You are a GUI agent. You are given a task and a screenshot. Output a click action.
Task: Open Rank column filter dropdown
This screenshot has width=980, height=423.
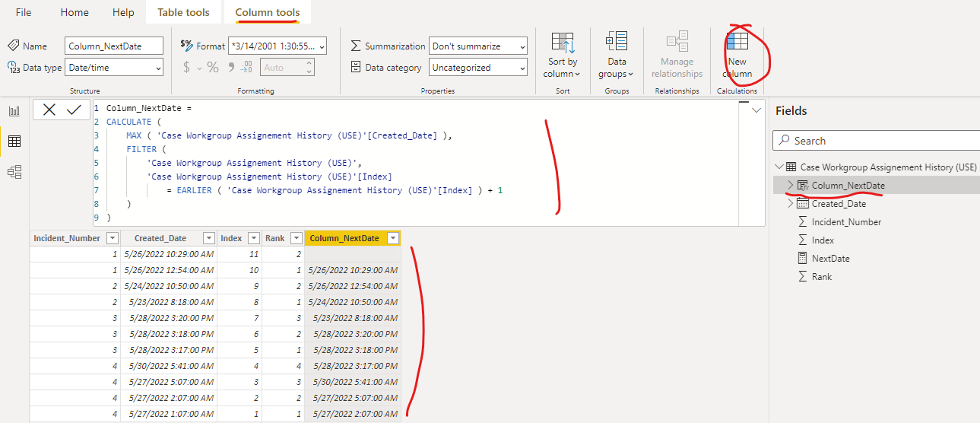[x=295, y=238]
